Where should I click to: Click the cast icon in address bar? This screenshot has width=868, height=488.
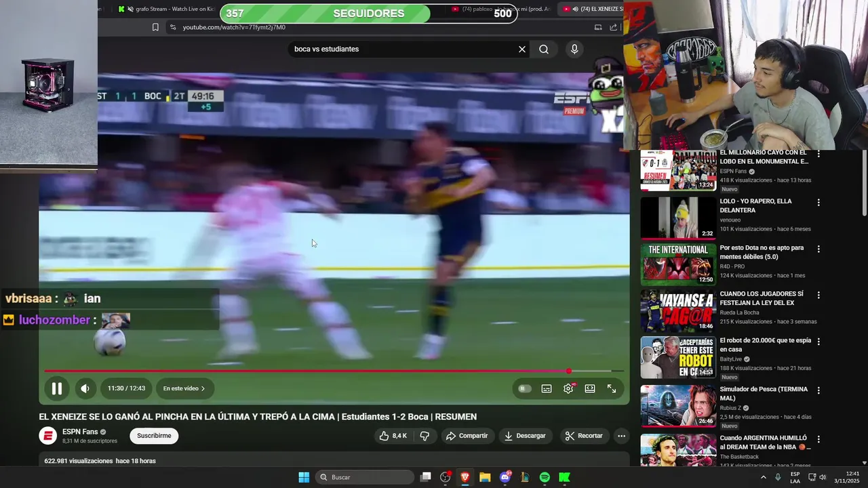pos(598,27)
